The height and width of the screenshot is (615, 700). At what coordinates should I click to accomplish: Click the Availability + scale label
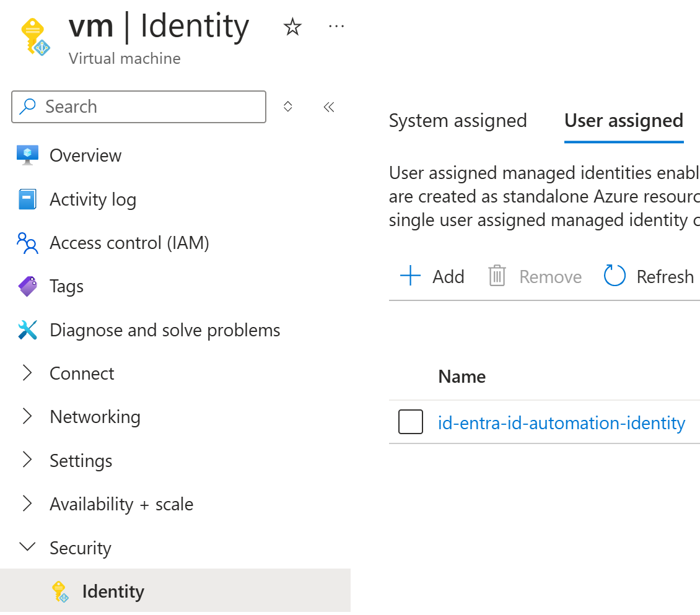(x=121, y=504)
